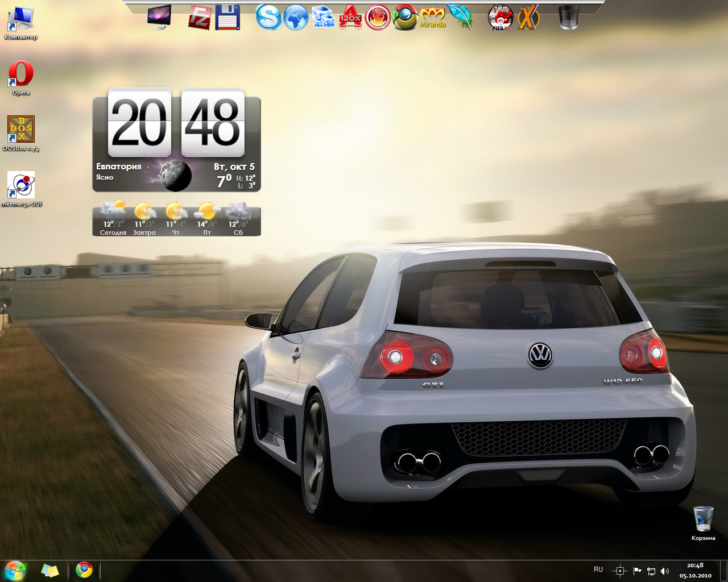Launch Alcohol 120% from the dock
728x582 pixels.
[350, 17]
